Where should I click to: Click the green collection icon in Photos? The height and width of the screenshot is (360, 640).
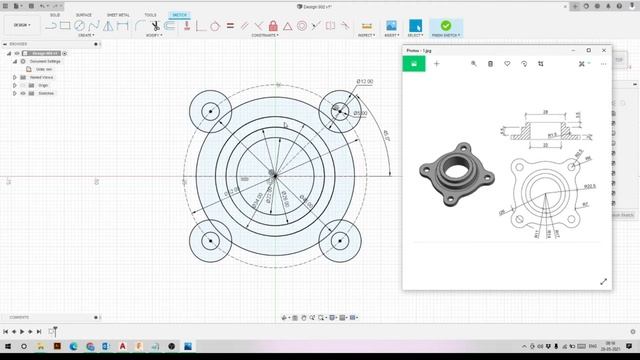[414, 64]
